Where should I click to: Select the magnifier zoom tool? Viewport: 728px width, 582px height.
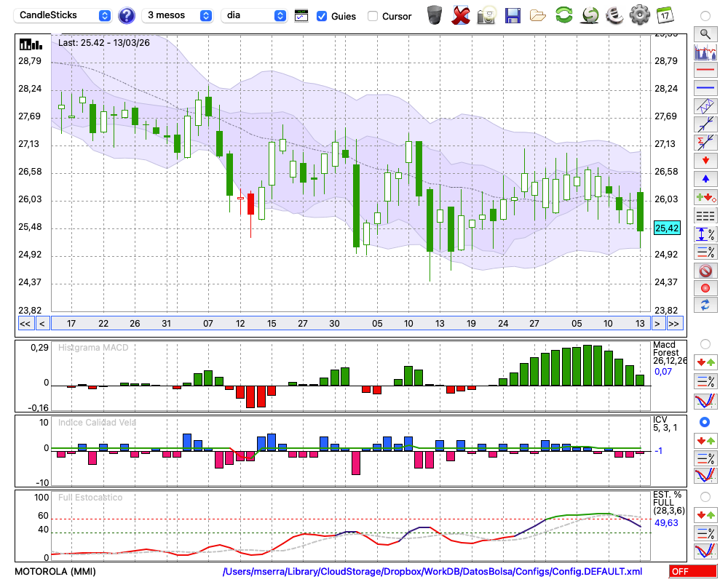pos(705,34)
